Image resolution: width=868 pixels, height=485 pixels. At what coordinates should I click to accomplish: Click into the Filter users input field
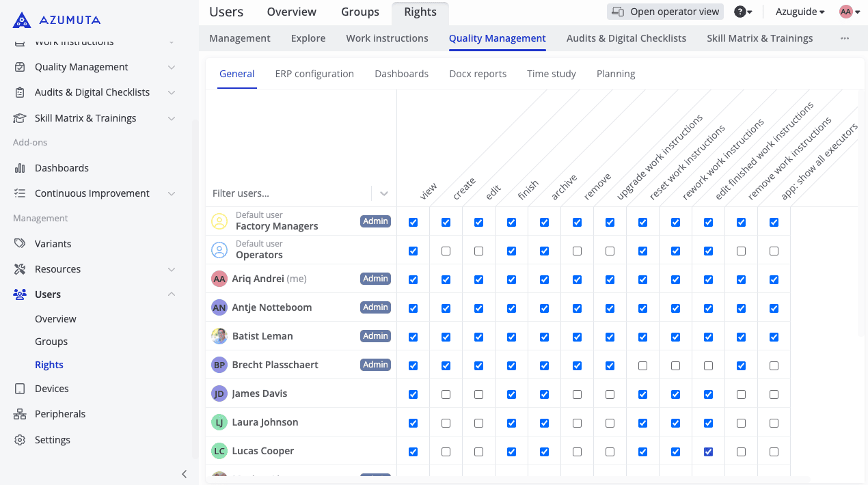287,193
